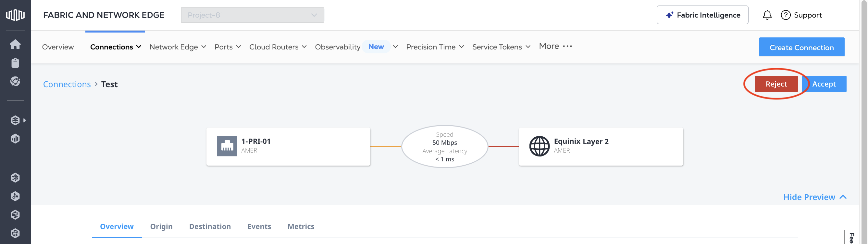The image size is (868, 244).
Task: Collapse the preview with Hide Preview
Action: (814, 197)
